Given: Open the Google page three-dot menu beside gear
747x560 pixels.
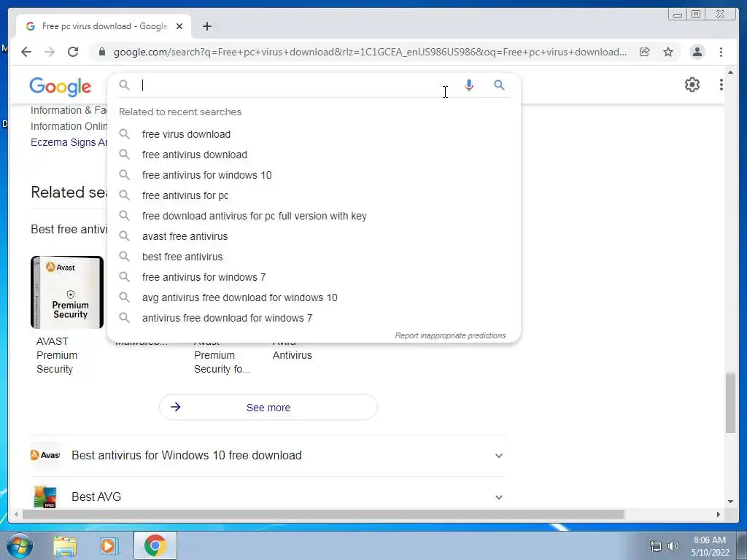Looking at the screenshot, I should pyautogui.click(x=721, y=85).
